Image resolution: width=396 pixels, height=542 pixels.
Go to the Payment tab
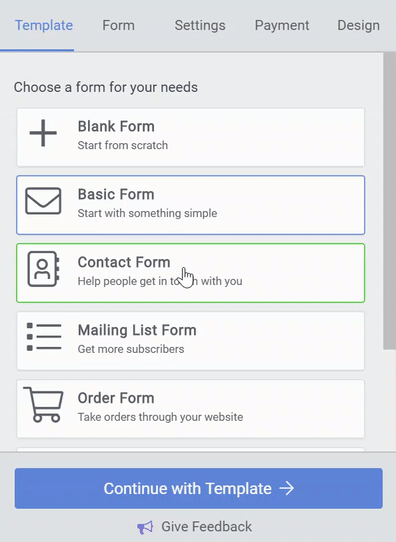(x=282, y=26)
